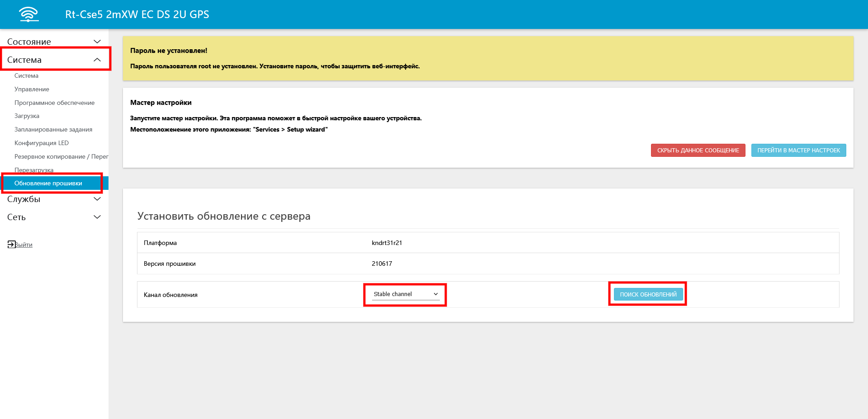Open the Перезагрузка page
Screen dimensions: 868x419
pyautogui.click(x=34, y=170)
